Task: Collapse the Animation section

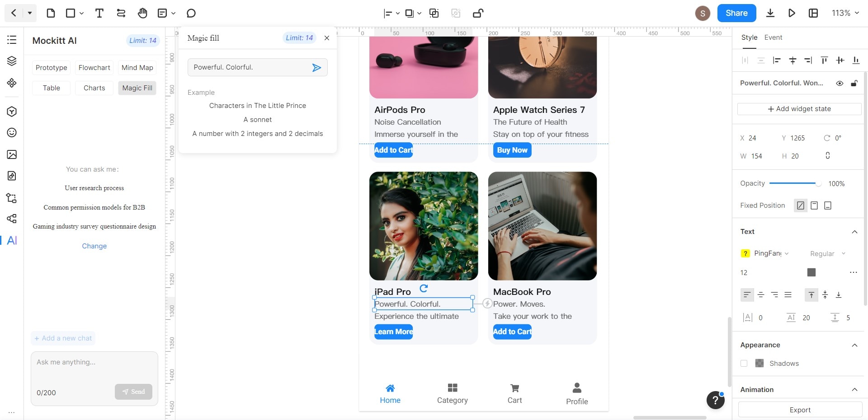Action: coord(854,390)
